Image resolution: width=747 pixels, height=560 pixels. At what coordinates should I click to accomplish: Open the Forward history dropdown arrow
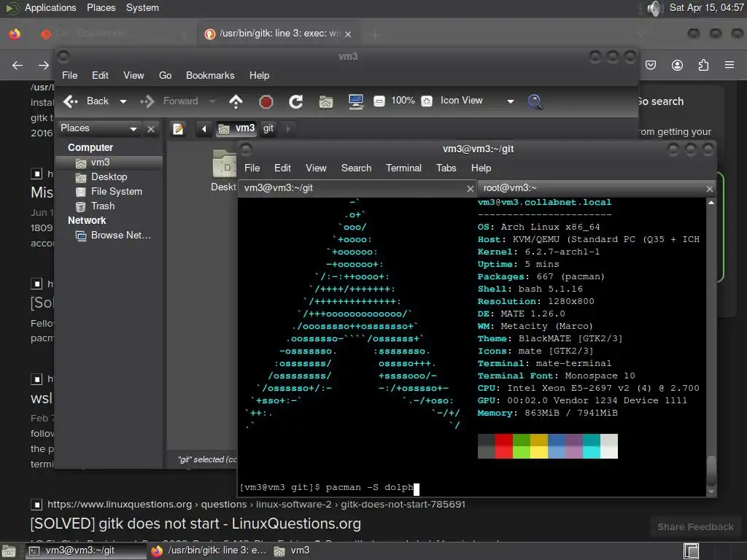pos(212,101)
